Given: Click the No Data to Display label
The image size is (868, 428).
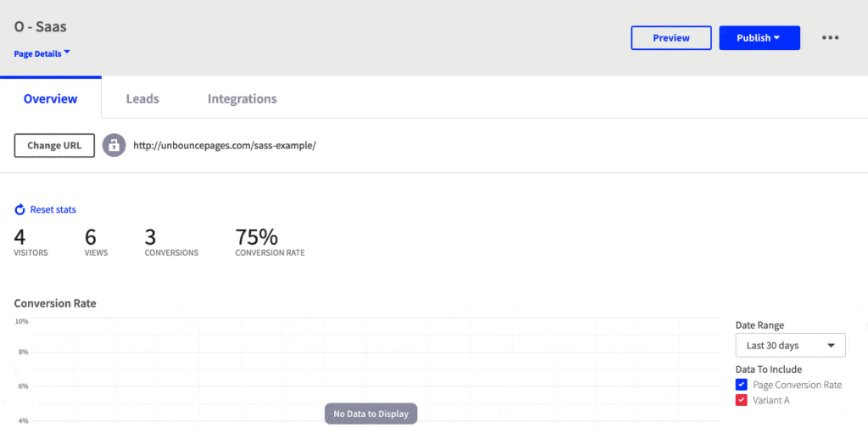Looking at the screenshot, I should point(370,414).
